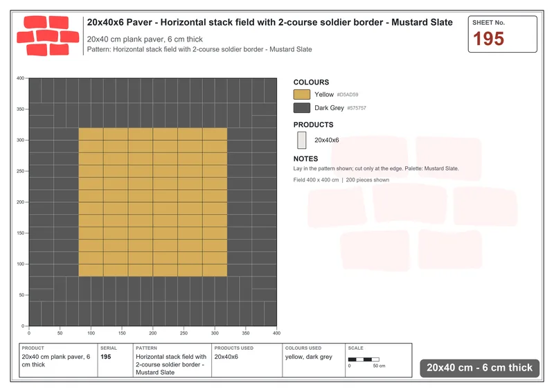Click the 20x40x6 product label in legend
This screenshot has height=392, width=554.
[326, 141]
